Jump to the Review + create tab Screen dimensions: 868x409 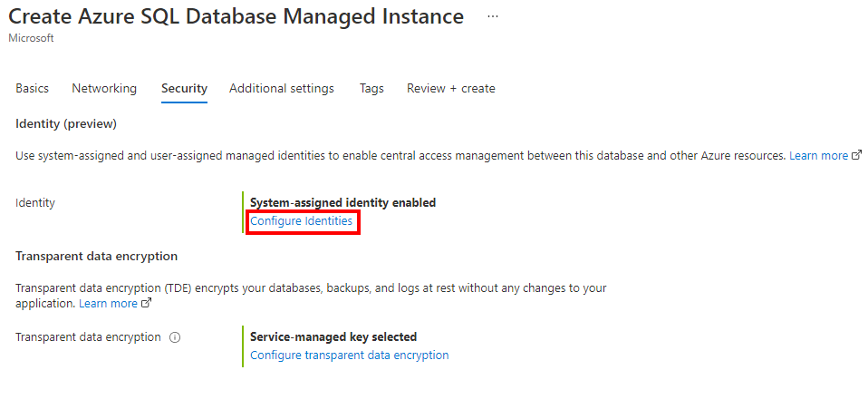click(x=451, y=89)
